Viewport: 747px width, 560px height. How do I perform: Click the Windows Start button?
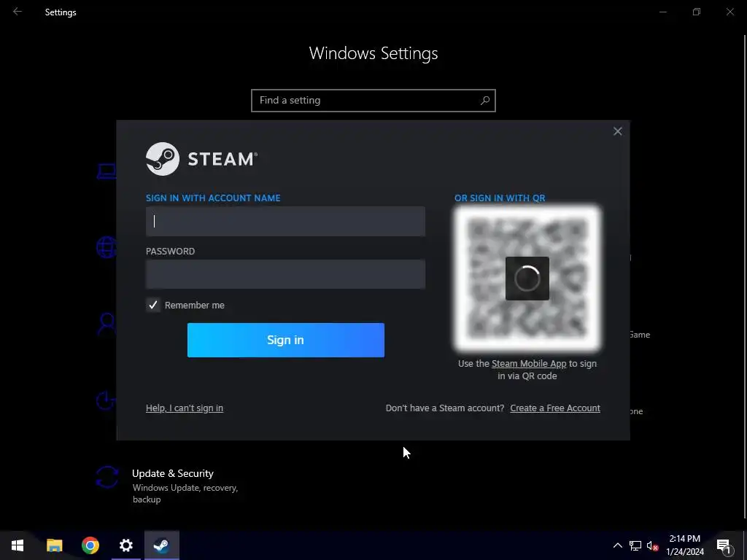tap(18, 545)
